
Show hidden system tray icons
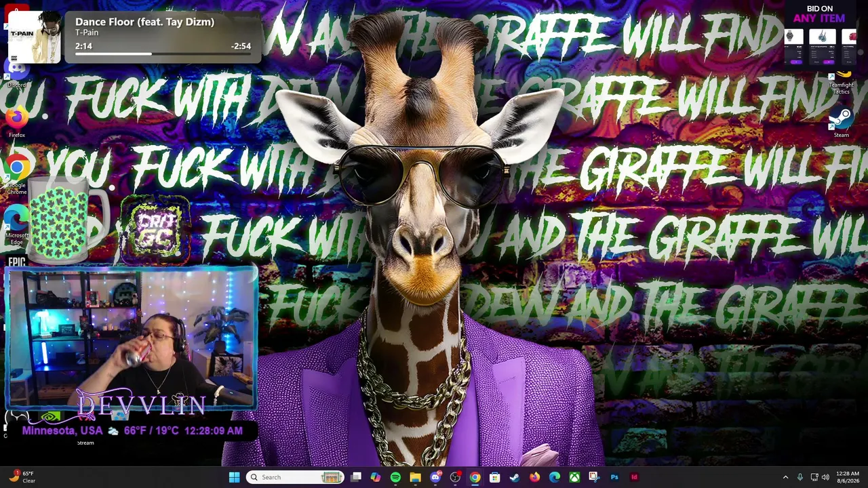pos(785,477)
